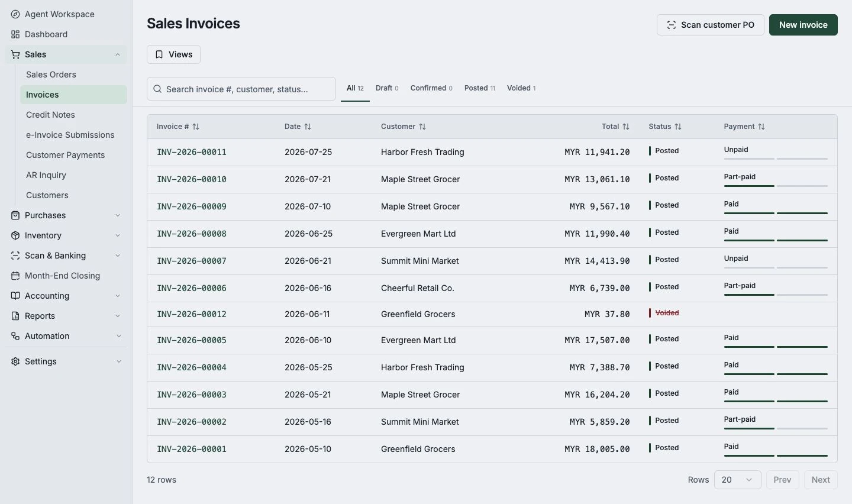Click payment progress bar for INV-2026-00010
This screenshot has height=504, width=852.
tap(776, 186)
